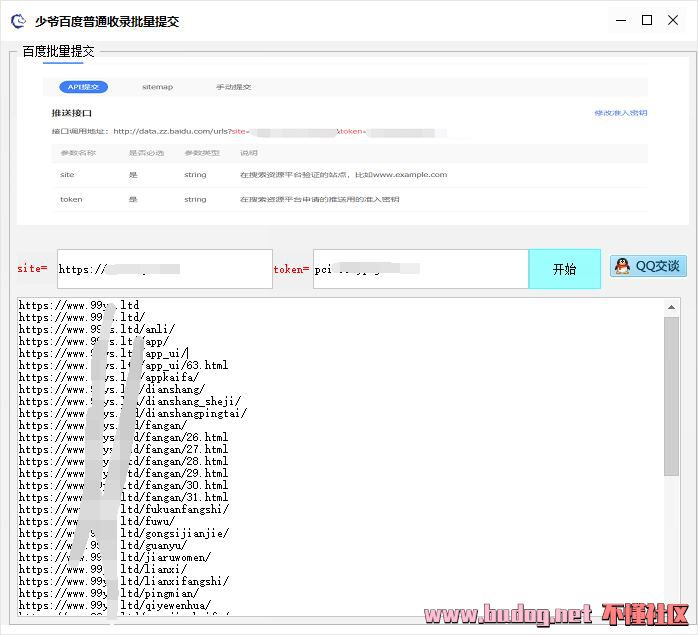This screenshot has height=635, width=698.
Task: Click the URL line ending in /dianshang/
Action: coord(112,389)
